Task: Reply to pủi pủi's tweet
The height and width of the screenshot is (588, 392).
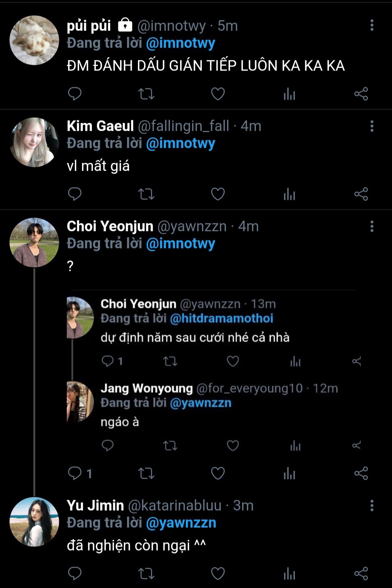Action: pos(75,94)
